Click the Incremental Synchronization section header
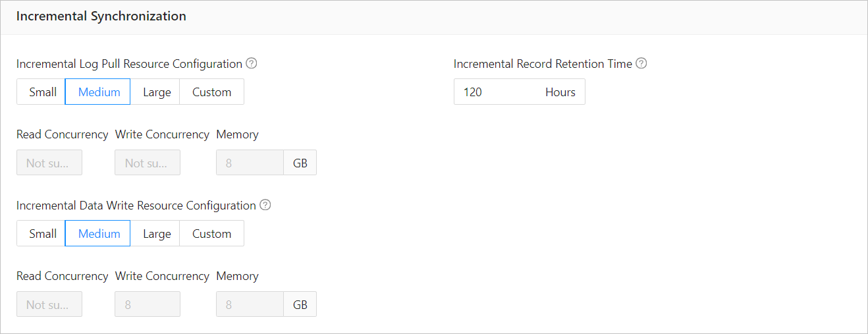This screenshot has width=868, height=334. click(101, 16)
